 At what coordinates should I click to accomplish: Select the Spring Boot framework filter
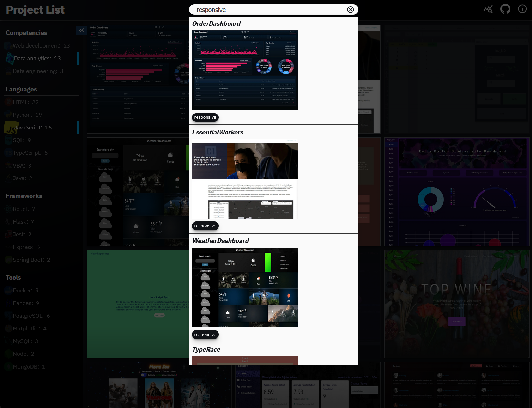click(42, 260)
